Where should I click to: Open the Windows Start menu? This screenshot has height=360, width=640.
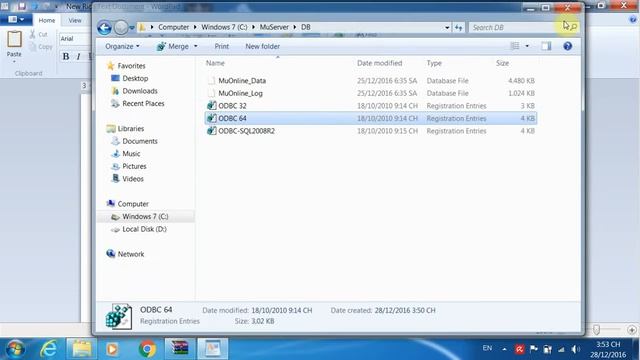pyautogui.click(x=16, y=349)
